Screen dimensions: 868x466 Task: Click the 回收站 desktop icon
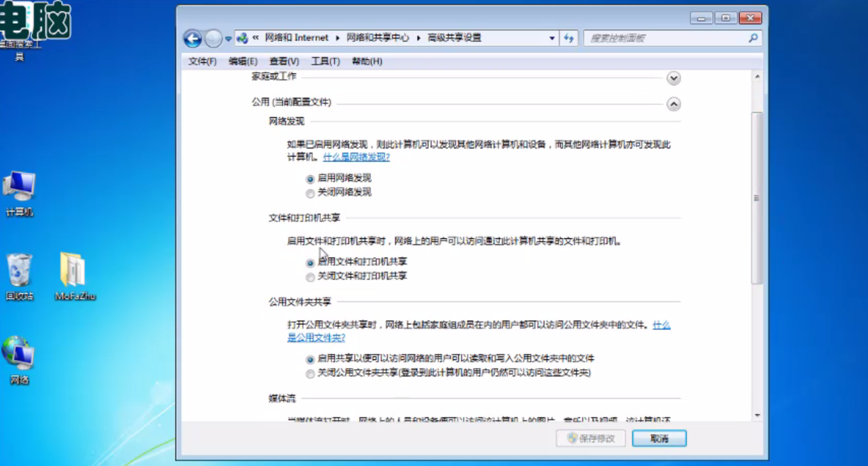coord(19,277)
